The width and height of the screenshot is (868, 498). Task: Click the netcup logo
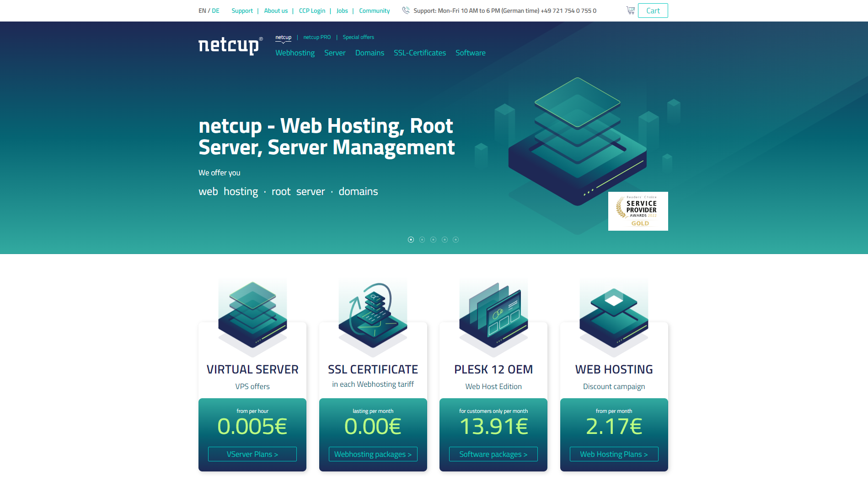point(230,45)
